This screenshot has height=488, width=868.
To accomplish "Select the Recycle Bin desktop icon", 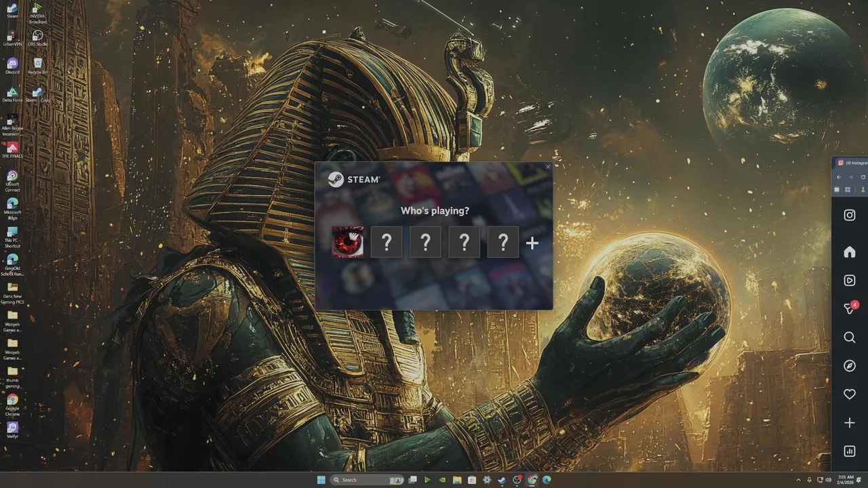I will (x=38, y=66).
